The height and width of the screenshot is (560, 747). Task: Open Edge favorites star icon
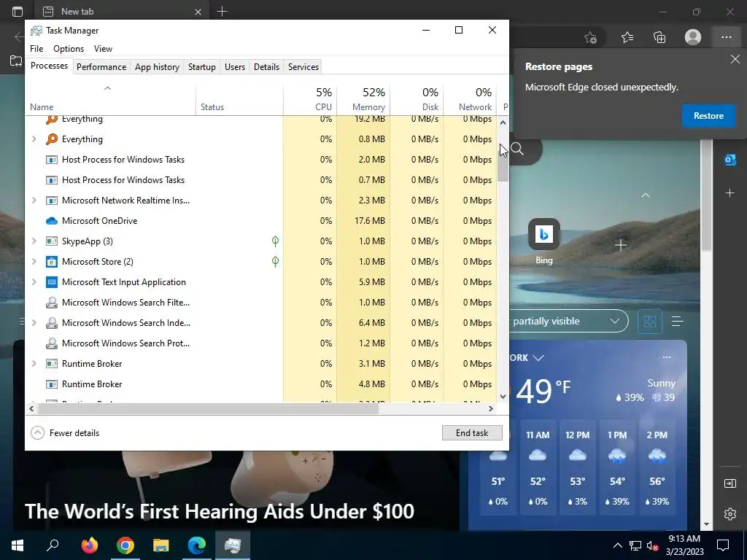(627, 37)
